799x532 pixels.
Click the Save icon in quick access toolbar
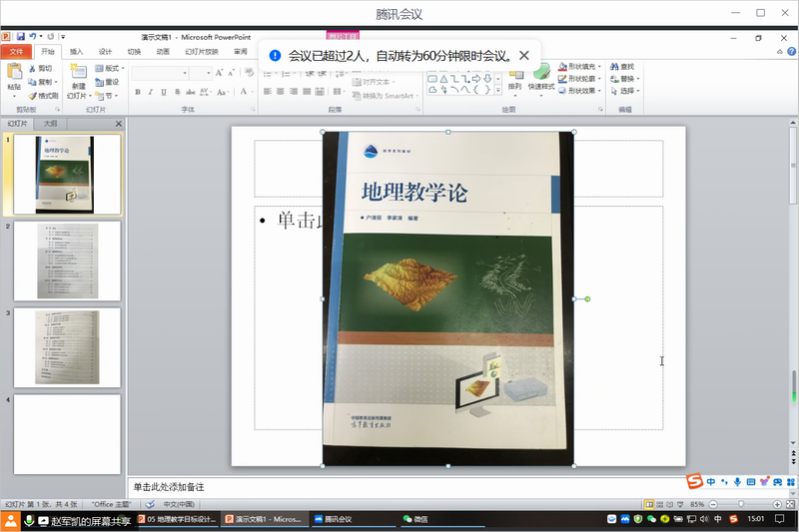click(21, 36)
